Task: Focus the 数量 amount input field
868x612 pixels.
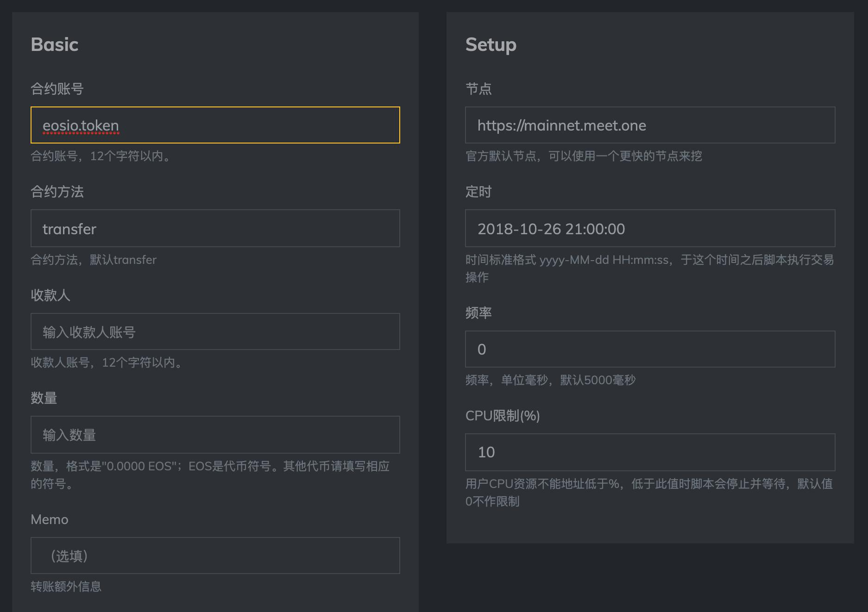Action: click(x=215, y=435)
